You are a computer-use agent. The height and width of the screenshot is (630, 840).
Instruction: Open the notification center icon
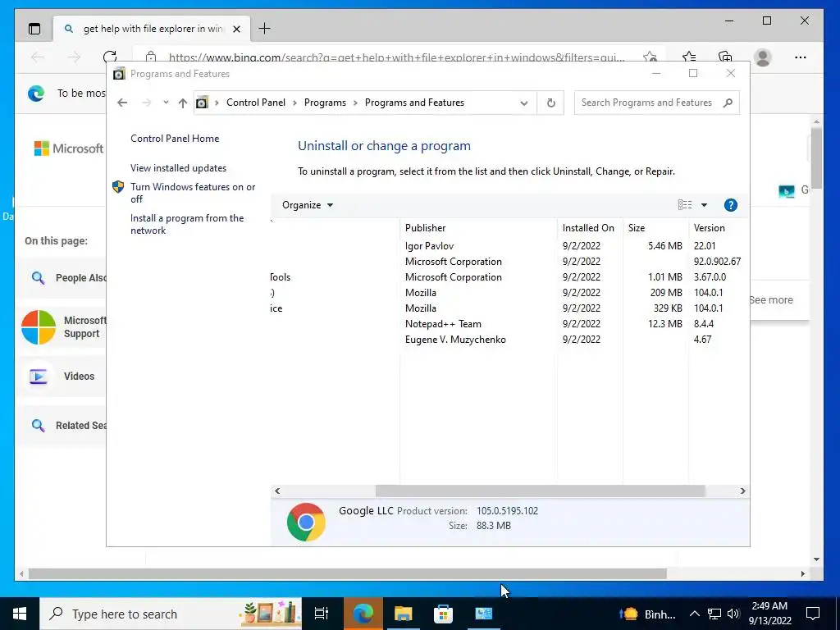pyautogui.click(x=813, y=614)
